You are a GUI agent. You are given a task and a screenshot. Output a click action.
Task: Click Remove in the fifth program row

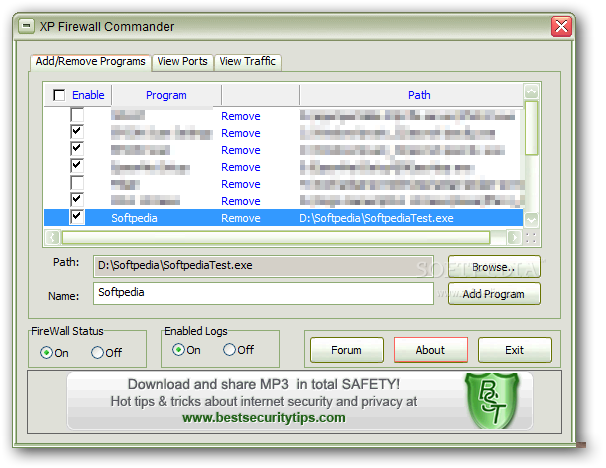(x=240, y=184)
